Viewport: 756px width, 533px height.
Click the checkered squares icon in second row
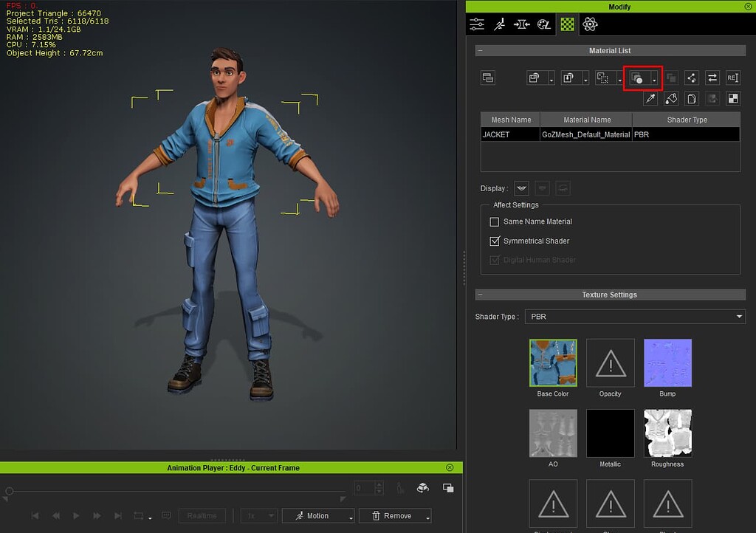(x=733, y=98)
